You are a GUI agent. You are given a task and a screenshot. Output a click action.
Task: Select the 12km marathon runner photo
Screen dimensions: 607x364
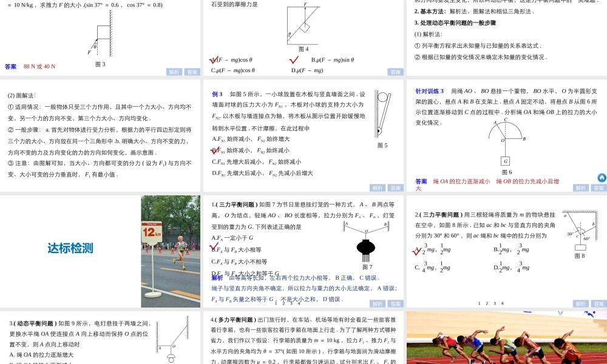[171, 251]
